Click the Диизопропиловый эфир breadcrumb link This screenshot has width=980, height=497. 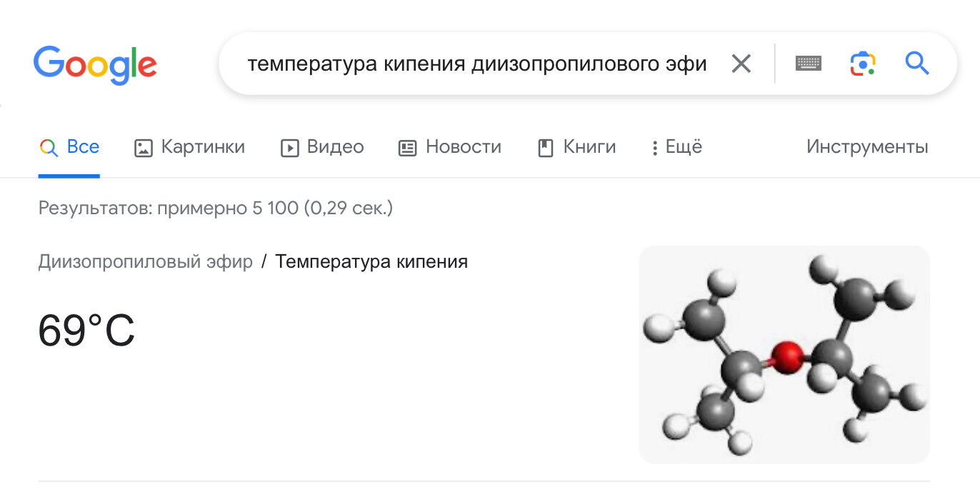point(146,262)
